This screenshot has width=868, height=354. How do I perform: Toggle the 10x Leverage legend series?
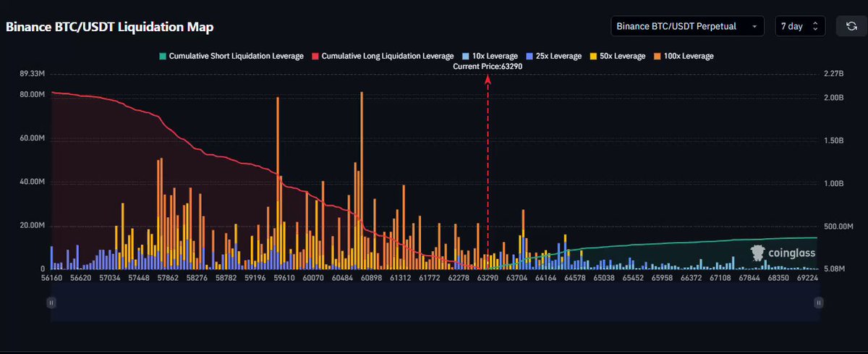click(488, 56)
